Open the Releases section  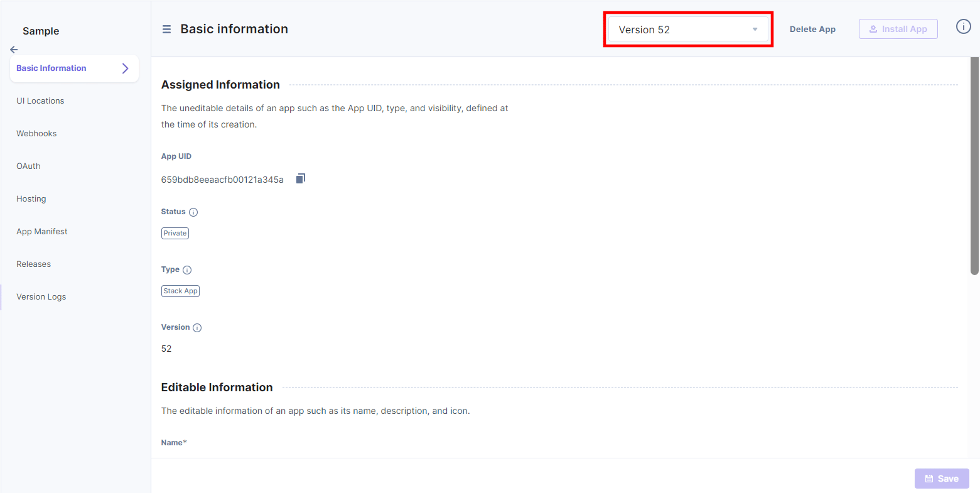pos(33,264)
